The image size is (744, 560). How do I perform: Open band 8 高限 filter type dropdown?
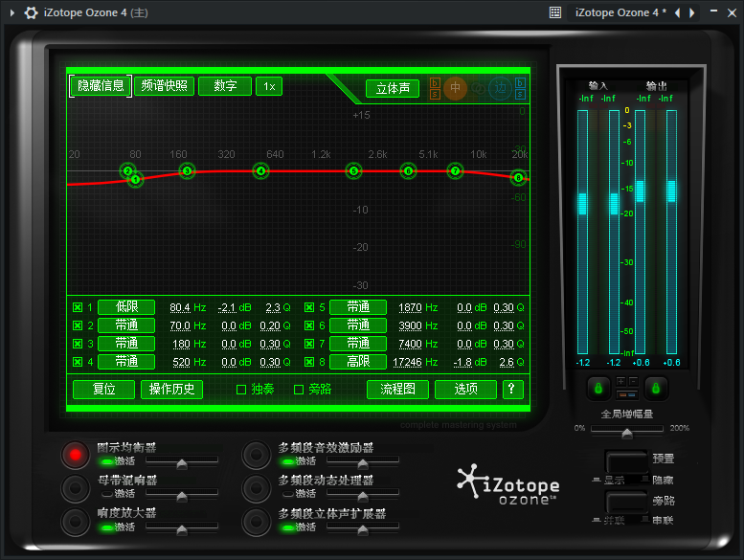point(358,362)
